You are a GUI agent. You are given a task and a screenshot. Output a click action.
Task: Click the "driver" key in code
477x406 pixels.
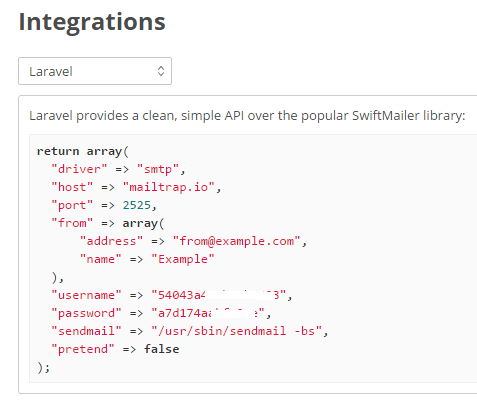79,169
